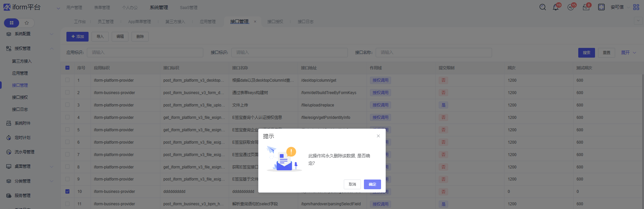
Task: Check the checkbox for row 1
Action: (x=67, y=80)
